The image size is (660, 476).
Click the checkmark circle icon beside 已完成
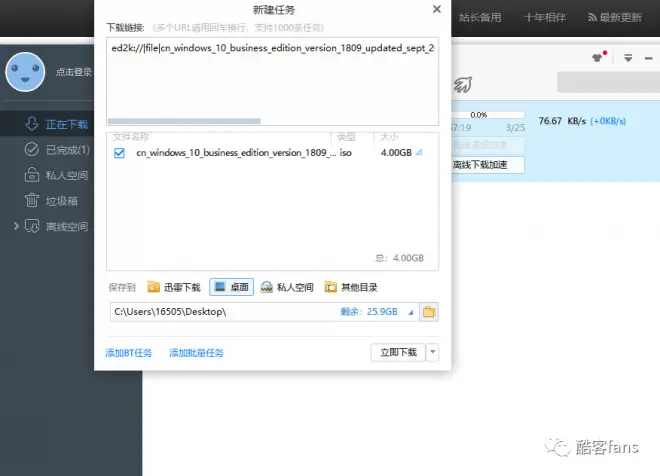pos(32,149)
